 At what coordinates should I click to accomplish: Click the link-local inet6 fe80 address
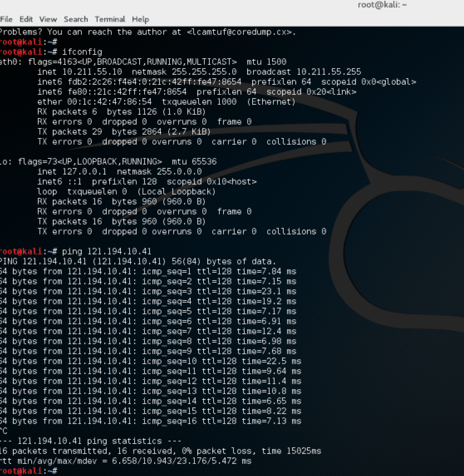click(127, 92)
